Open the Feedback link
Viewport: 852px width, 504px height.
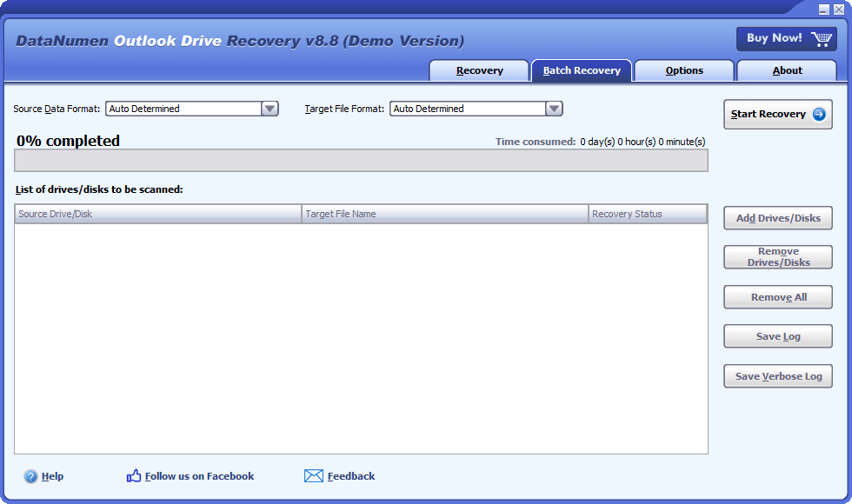(x=351, y=476)
